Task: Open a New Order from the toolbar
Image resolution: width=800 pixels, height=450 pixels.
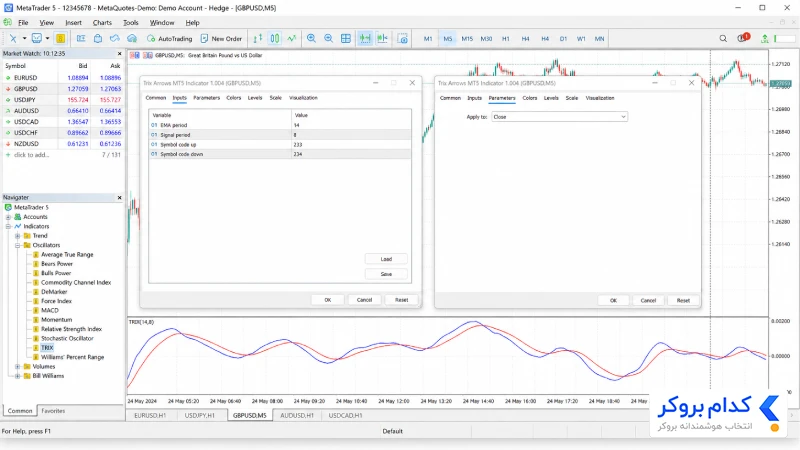Action: (221, 39)
